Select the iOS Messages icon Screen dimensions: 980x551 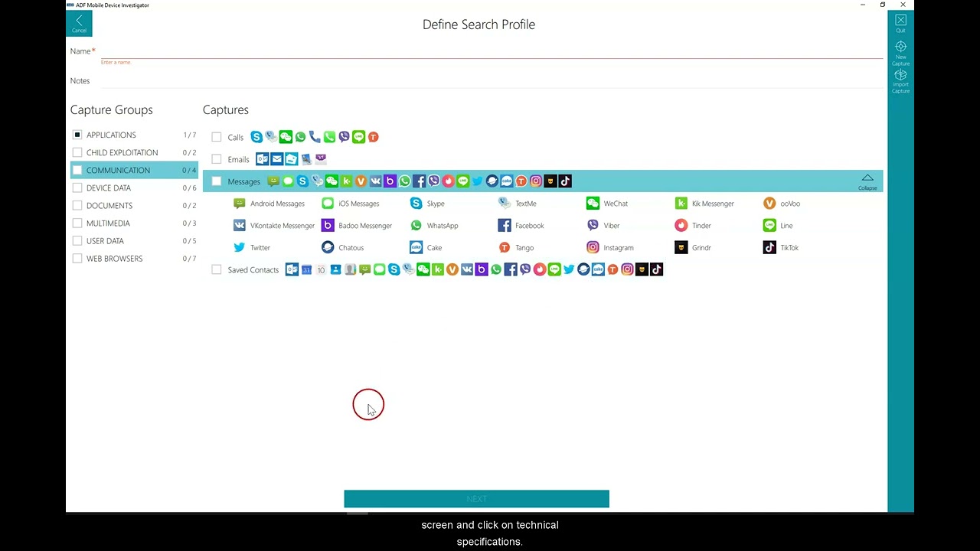click(328, 204)
